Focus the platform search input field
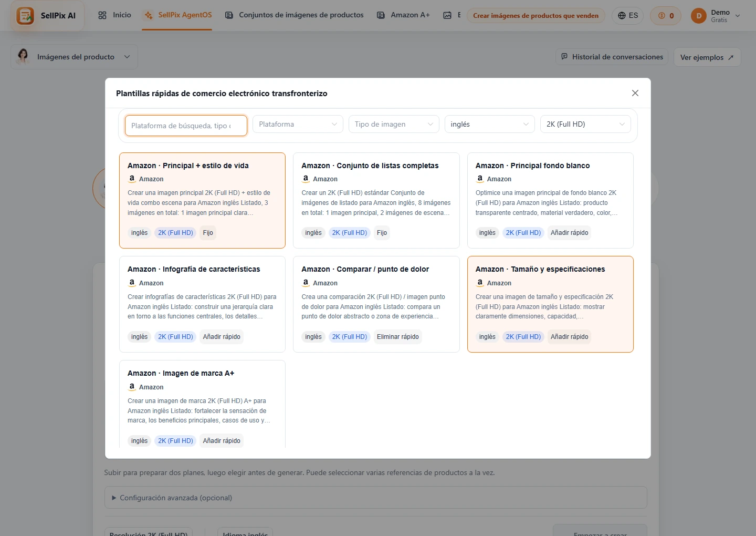 pos(186,126)
